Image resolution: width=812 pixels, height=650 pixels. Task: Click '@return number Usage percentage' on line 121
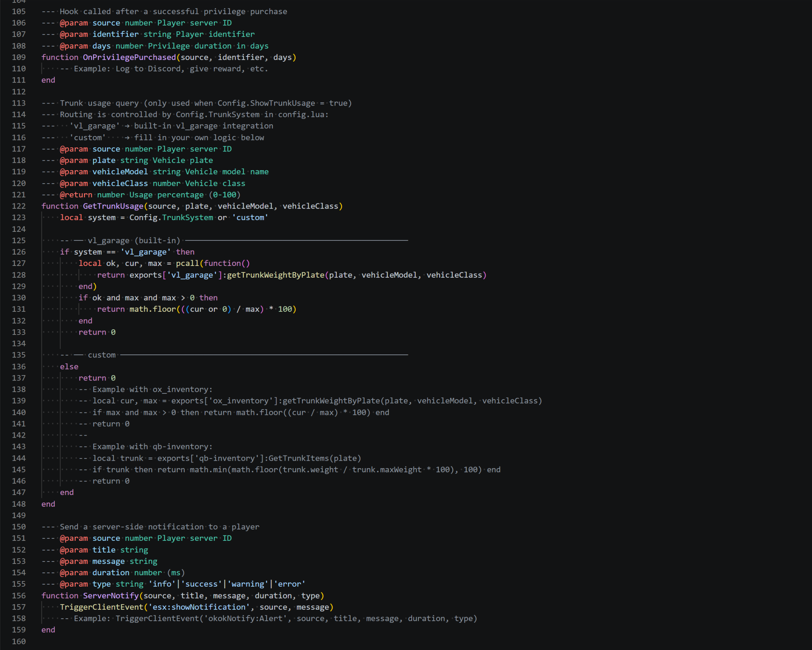pos(132,195)
